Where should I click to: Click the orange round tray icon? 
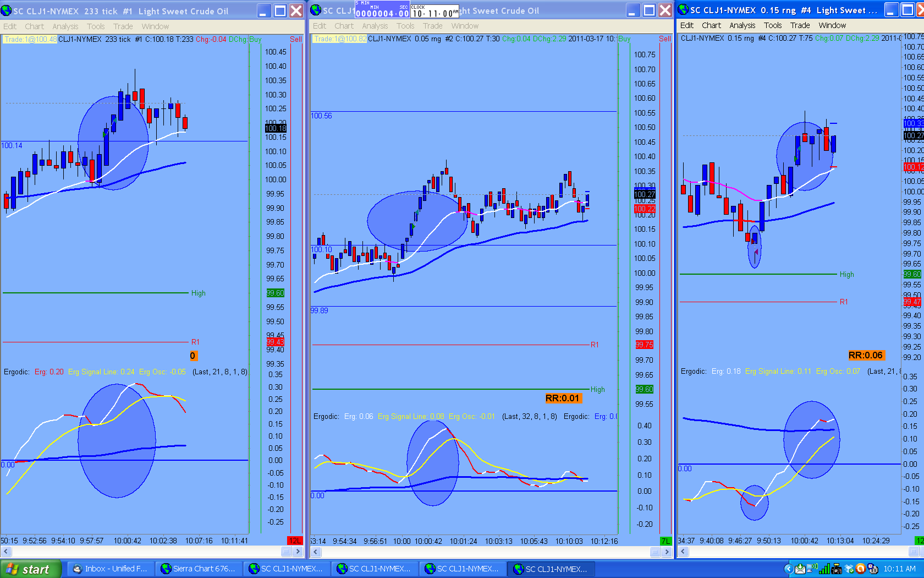coord(861,569)
